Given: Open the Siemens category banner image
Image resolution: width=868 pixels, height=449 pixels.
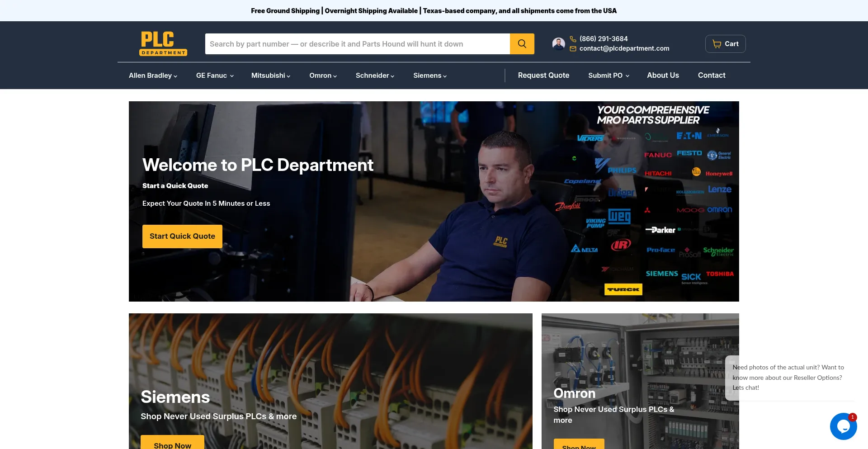Looking at the screenshot, I should [330, 381].
